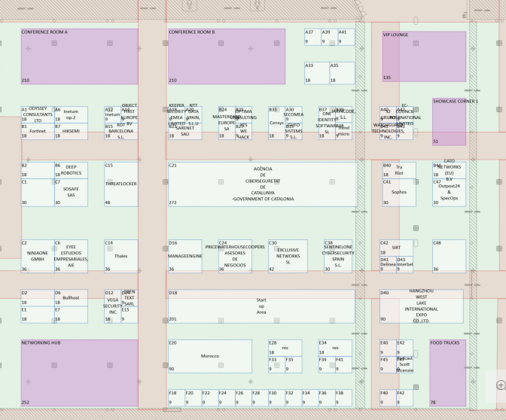Select ManageEngine booth D16

185,256
